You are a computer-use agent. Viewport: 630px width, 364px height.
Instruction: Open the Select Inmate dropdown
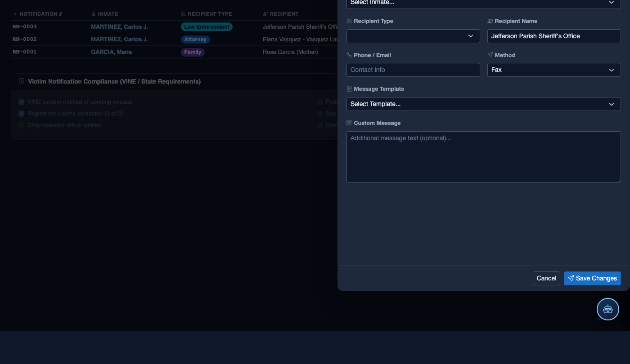483,3
